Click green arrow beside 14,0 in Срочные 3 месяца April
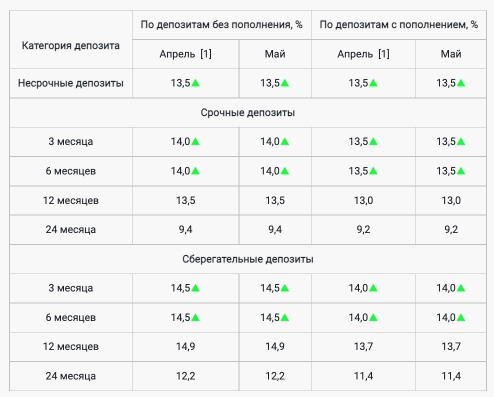The height and width of the screenshot is (397, 494). point(196,142)
